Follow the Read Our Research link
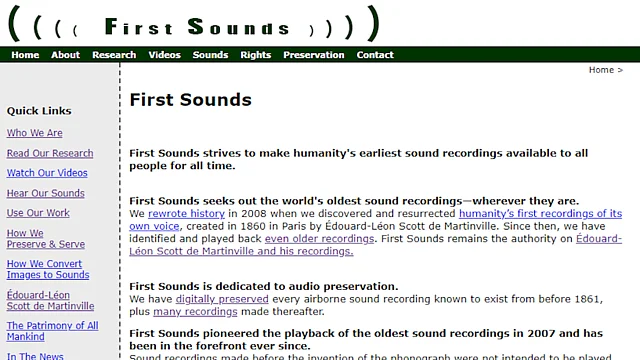This screenshot has width=640, height=360. tap(50, 153)
